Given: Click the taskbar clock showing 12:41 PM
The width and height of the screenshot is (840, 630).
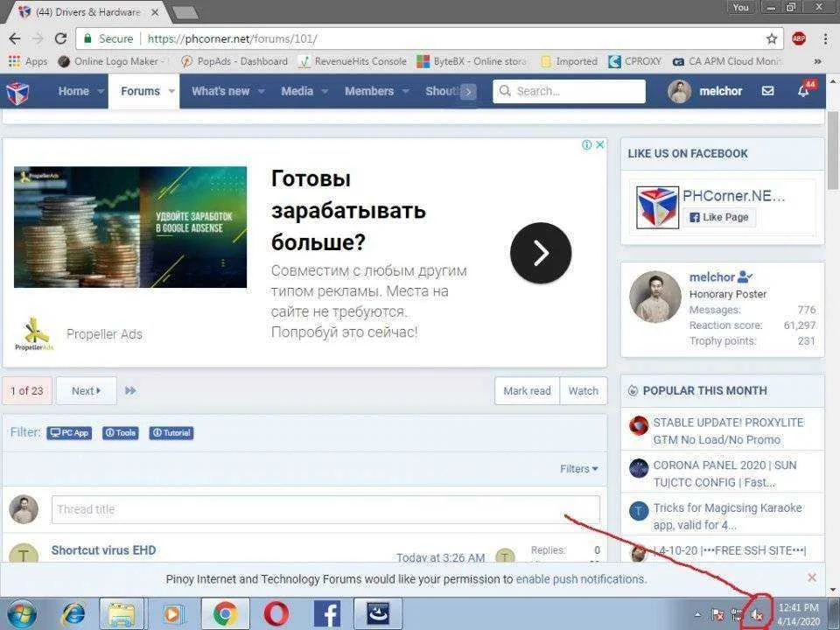Looking at the screenshot, I should [798, 615].
